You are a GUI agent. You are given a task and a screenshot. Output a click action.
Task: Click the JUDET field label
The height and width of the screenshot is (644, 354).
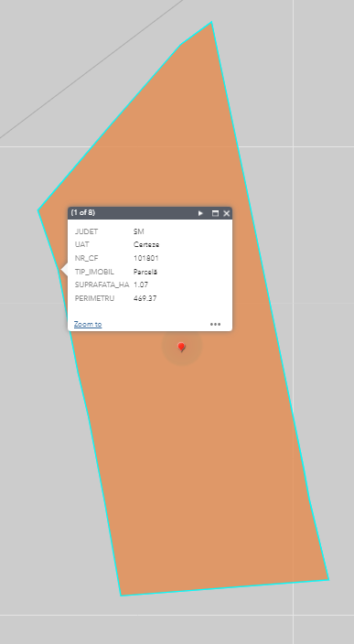click(86, 231)
